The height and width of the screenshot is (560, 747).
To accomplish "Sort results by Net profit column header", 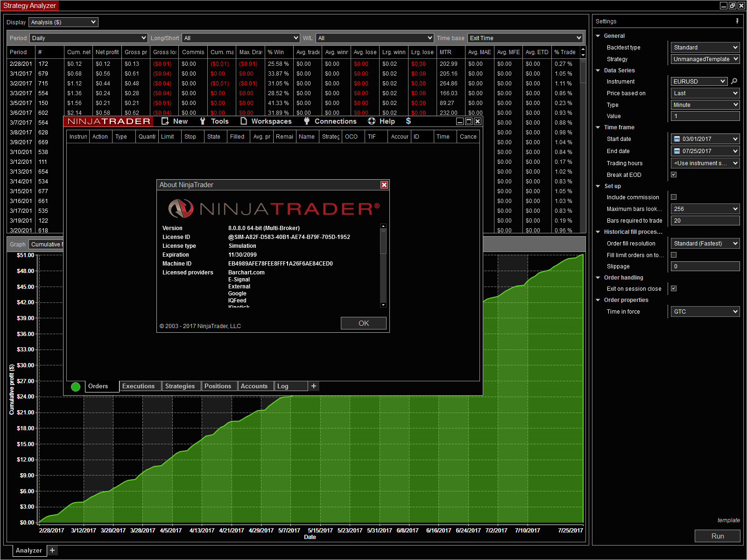I will [x=107, y=52].
